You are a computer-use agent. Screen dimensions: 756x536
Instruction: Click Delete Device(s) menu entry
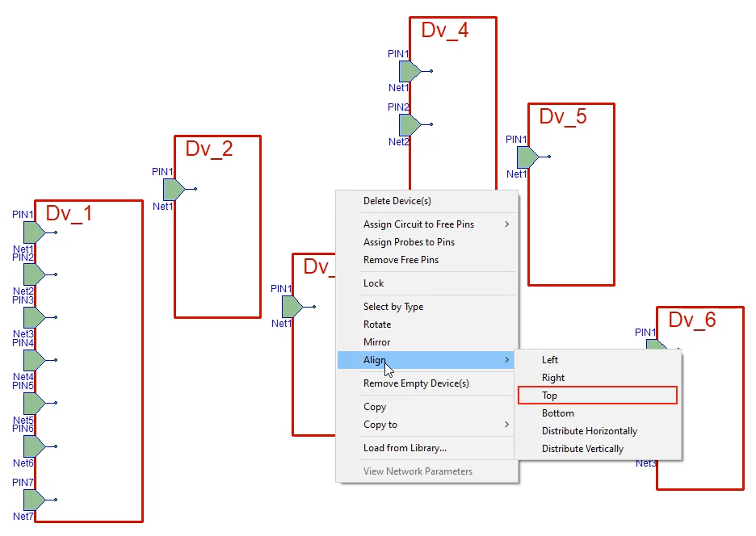pyautogui.click(x=397, y=201)
